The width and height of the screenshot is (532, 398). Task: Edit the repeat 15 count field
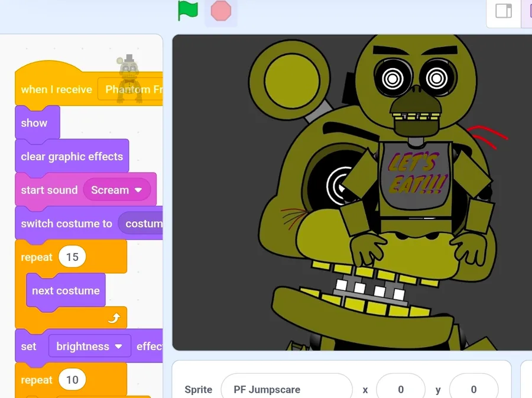tap(72, 257)
